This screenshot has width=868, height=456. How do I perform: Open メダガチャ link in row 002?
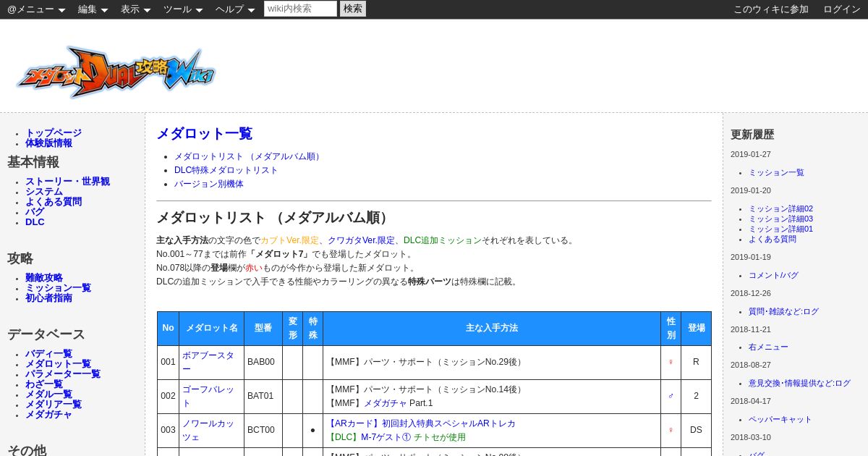(386, 403)
